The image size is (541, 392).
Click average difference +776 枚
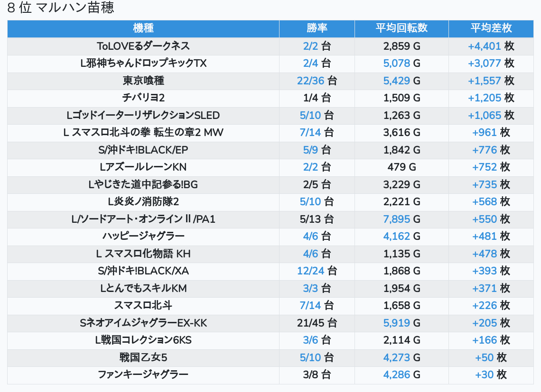pos(491,150)
